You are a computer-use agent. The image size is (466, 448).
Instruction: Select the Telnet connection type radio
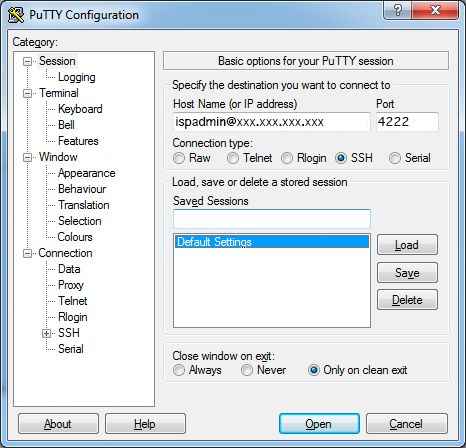tap(233, 158)
